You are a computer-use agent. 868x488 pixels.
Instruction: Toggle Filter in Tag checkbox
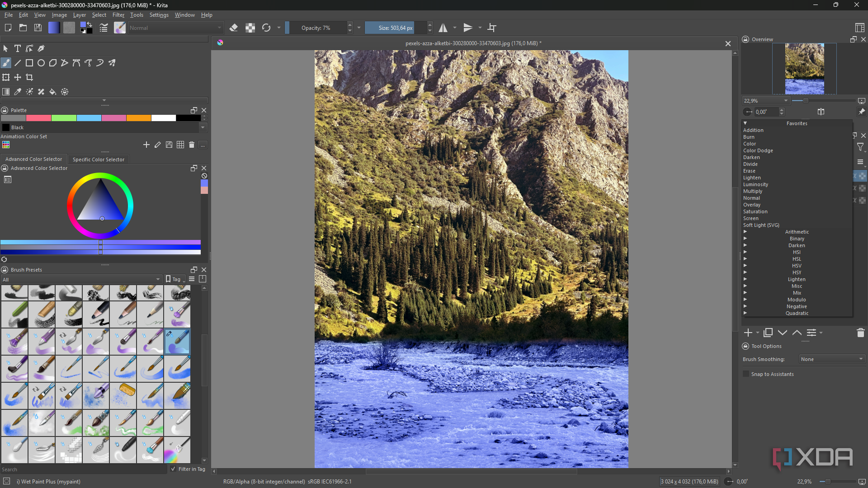[173, 469]
